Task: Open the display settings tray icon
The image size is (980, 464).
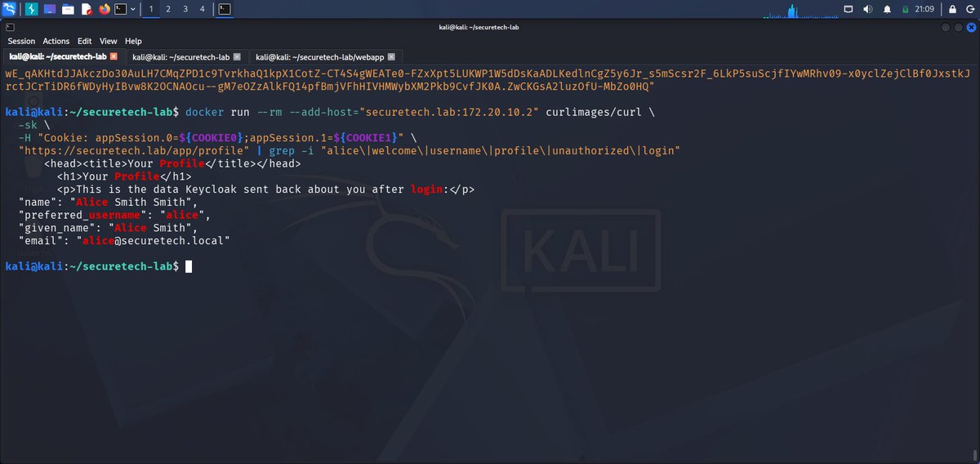Action: point(849,9)
